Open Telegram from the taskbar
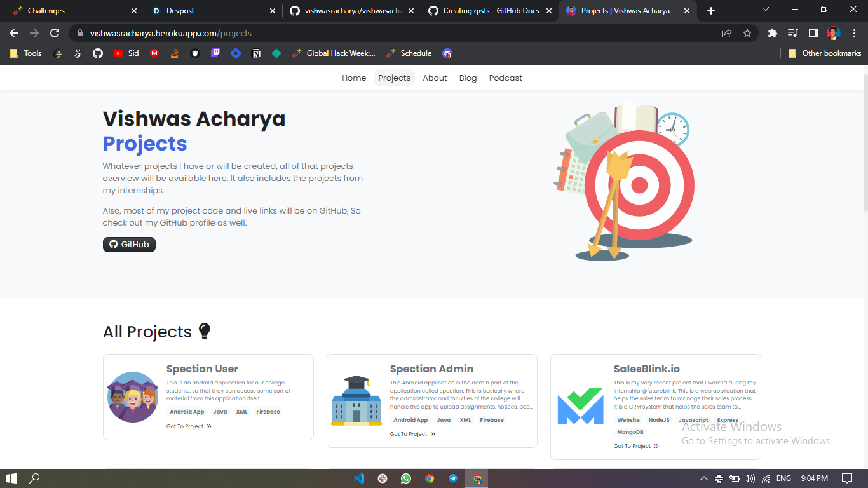Screen dimensions: 868x488 [453, 478]
